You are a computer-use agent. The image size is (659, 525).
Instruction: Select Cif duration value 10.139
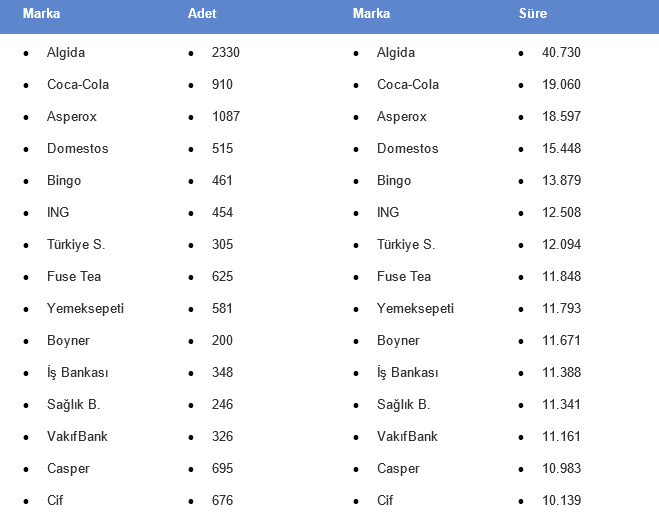(561, 500)
